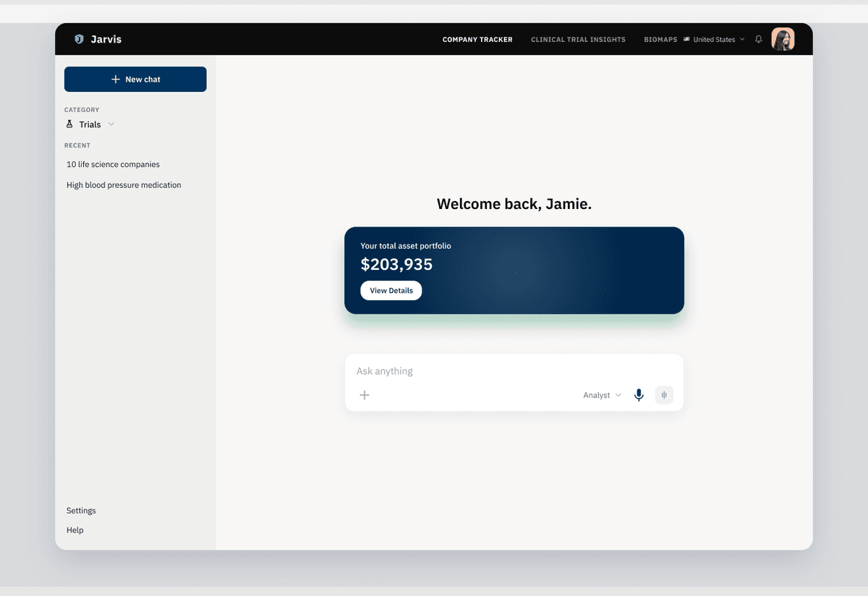Image resolution: width=868 pixels, height=596 pixels.
Task: Click the $203,935 portfolio value
Action: tap(396, 265)
